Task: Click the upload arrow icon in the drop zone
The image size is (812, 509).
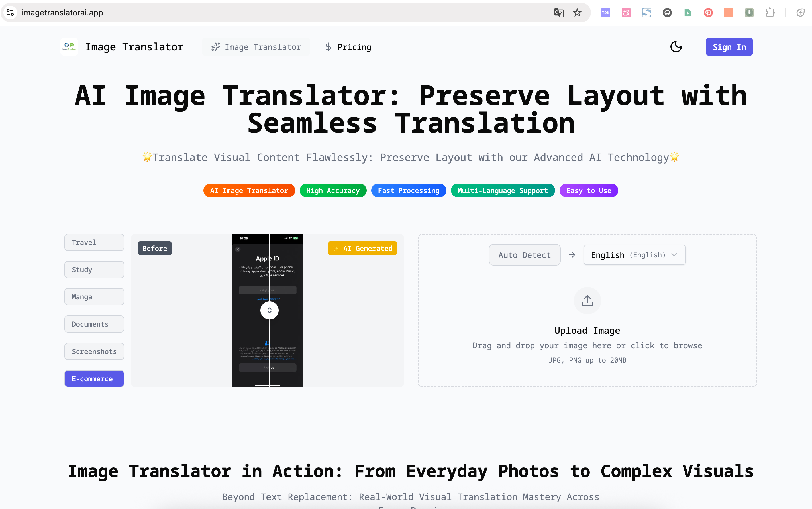Action: [x=587, y=300]
